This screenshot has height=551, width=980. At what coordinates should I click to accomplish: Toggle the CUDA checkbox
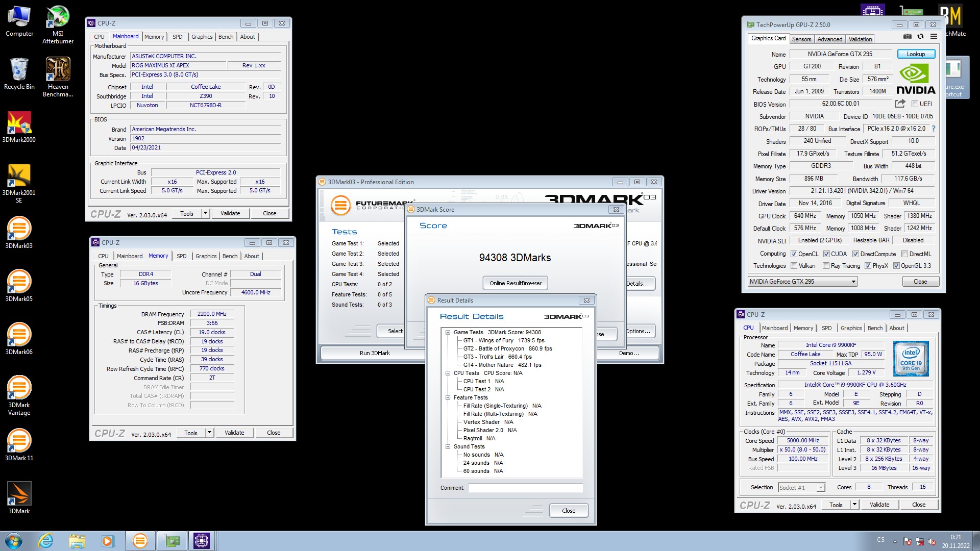[826, 254]
